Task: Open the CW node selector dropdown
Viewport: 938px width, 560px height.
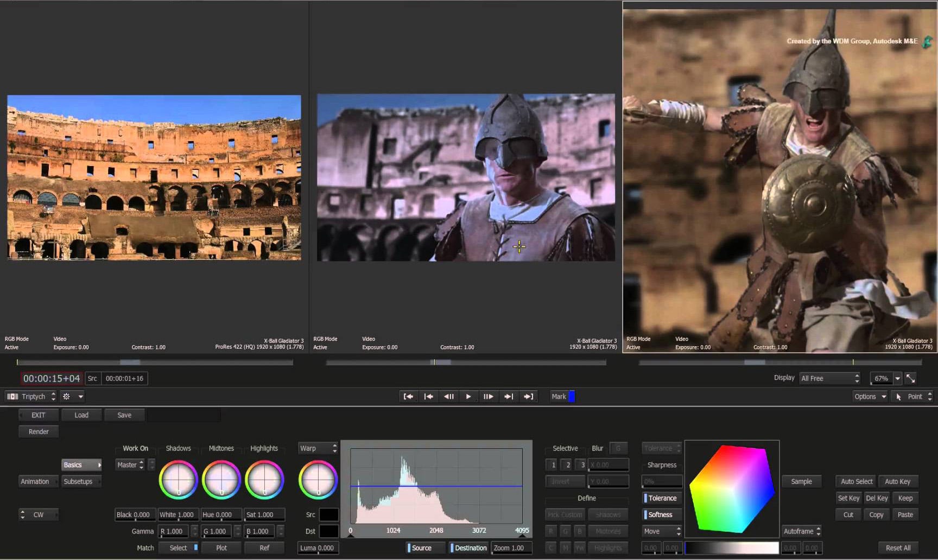Action: tap(38, 514)
